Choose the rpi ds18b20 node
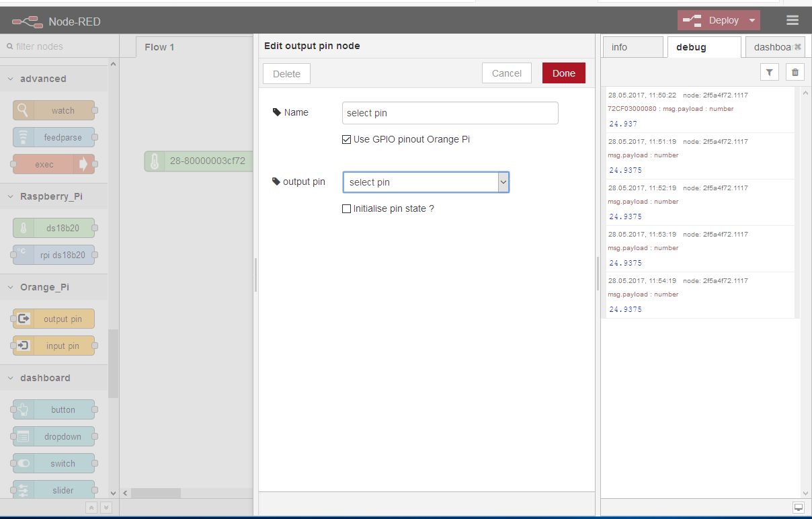Viewport: 812px width, 519px height. click(x=54, y=255)
